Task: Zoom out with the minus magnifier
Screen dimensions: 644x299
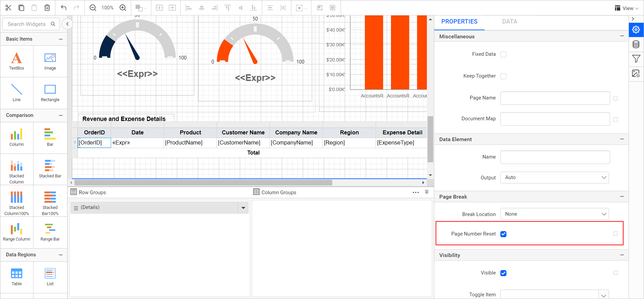Action: [x=93, y=7]
